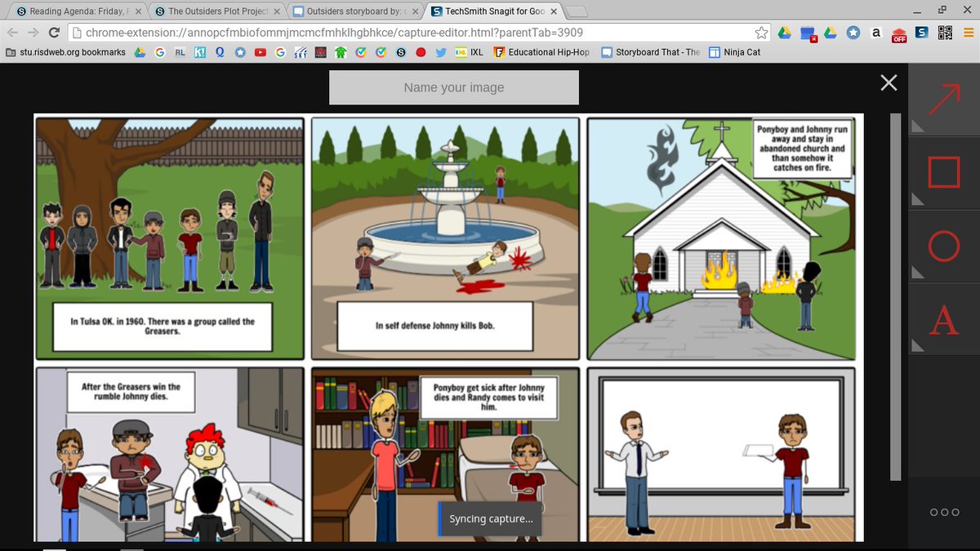Open the SKY bookmark
The height and width of the screenshot is (551, 980).
point(301,51)
